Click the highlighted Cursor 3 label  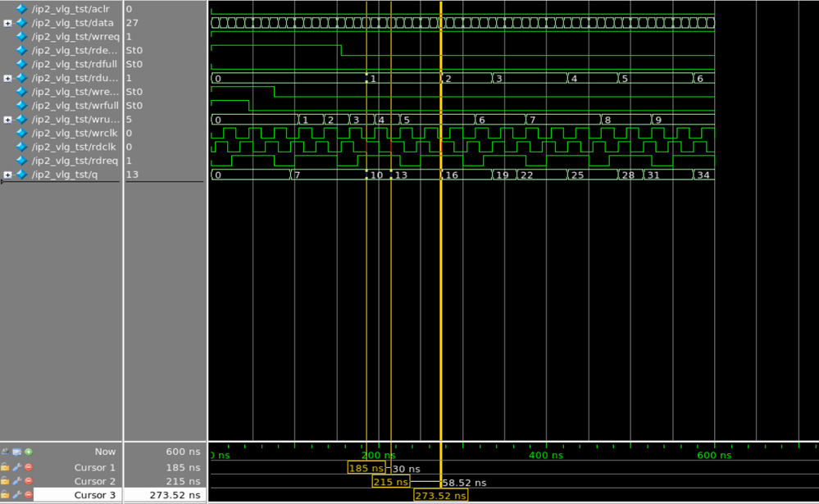tap(94, 495)
